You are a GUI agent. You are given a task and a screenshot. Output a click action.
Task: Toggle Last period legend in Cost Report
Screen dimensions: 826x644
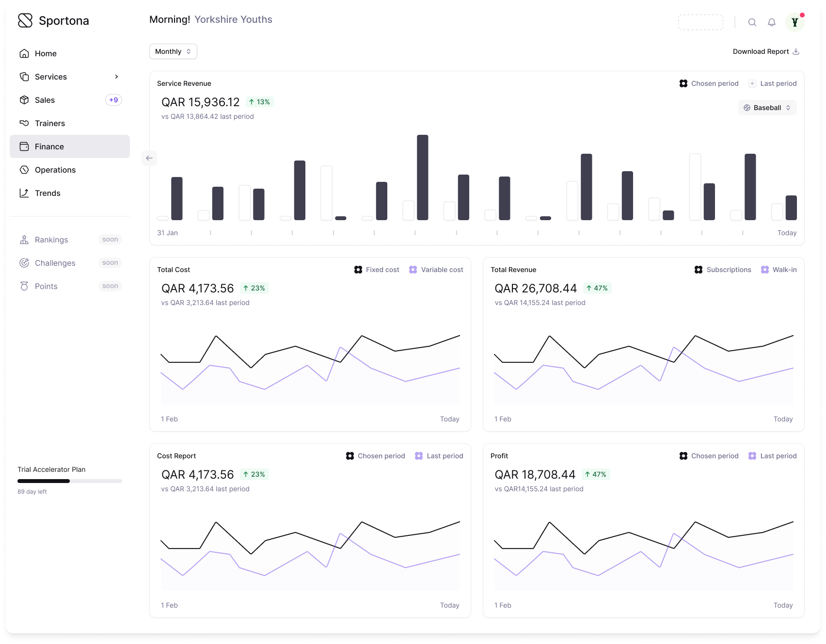click(x=439, y=456)
